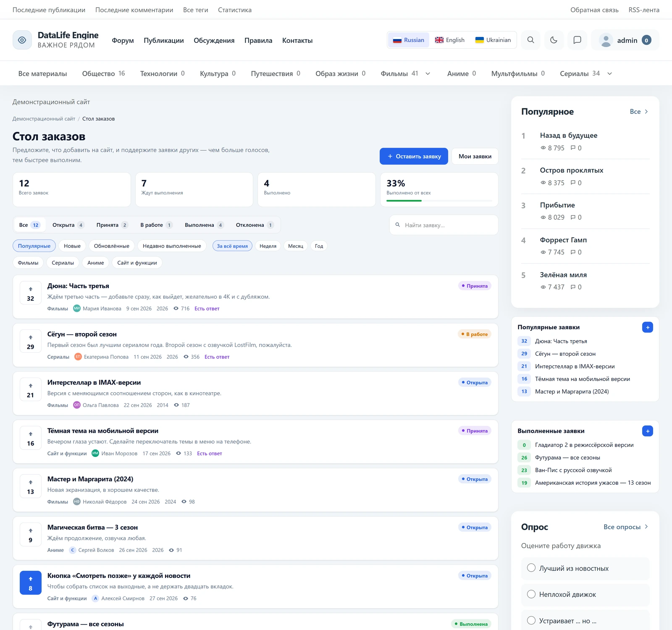Switch to the В работе status tab

coord(156,225)
